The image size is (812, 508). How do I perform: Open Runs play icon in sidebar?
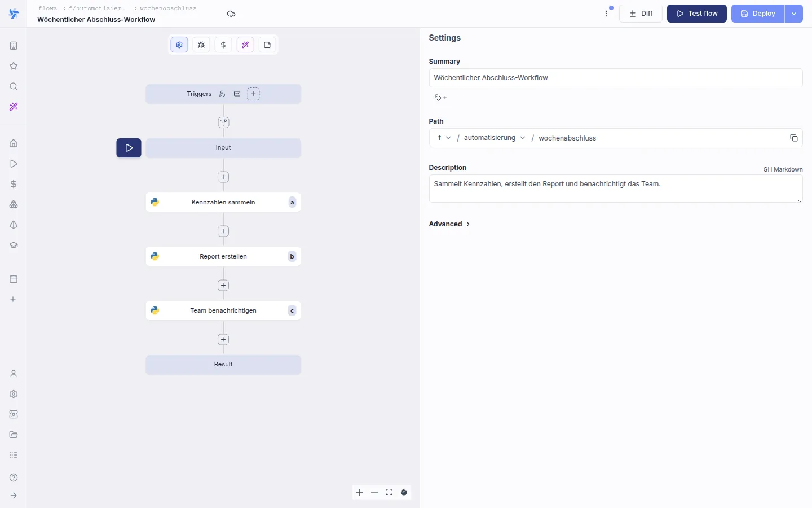(x=14, y=164)
